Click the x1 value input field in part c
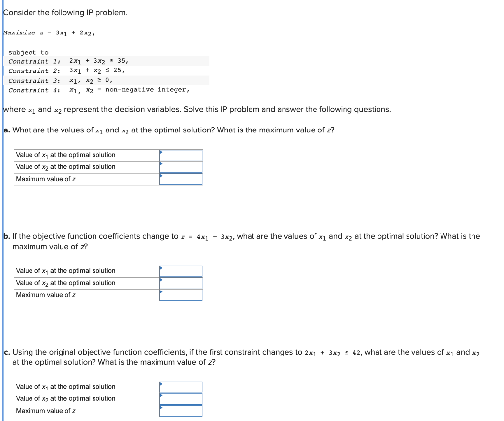Viewport: 504px width, 421px height. (x=181, y=387)
